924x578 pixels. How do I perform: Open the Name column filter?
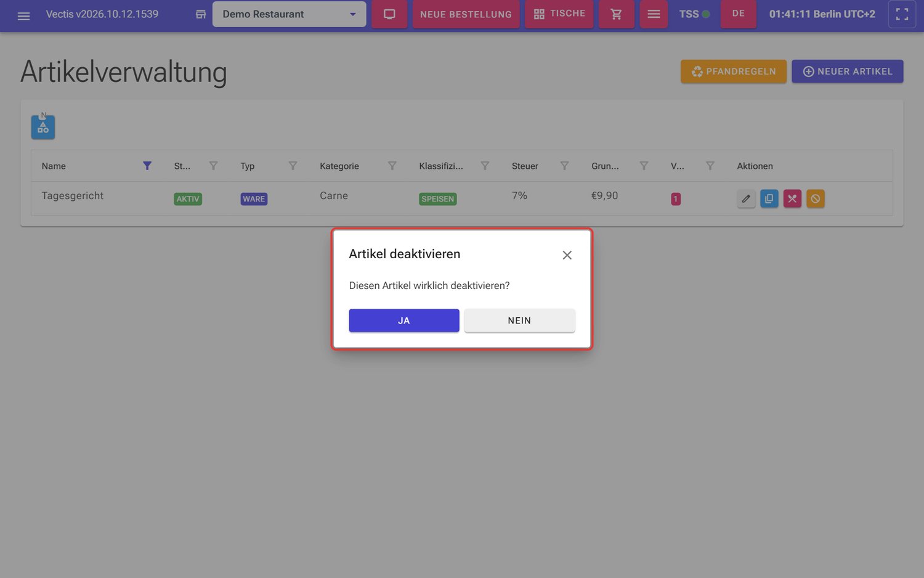point(147,166)
